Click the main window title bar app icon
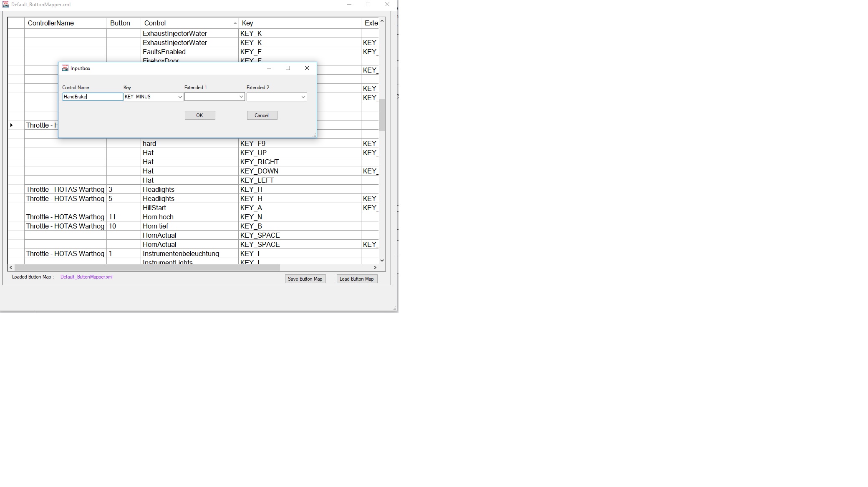This screenshot has height=487, width=868. click(x=5, y=5)
